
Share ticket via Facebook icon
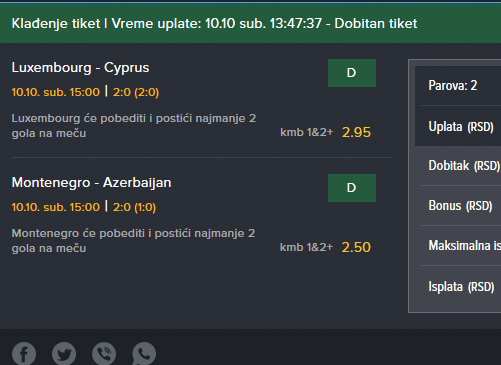tap(24, 354)
